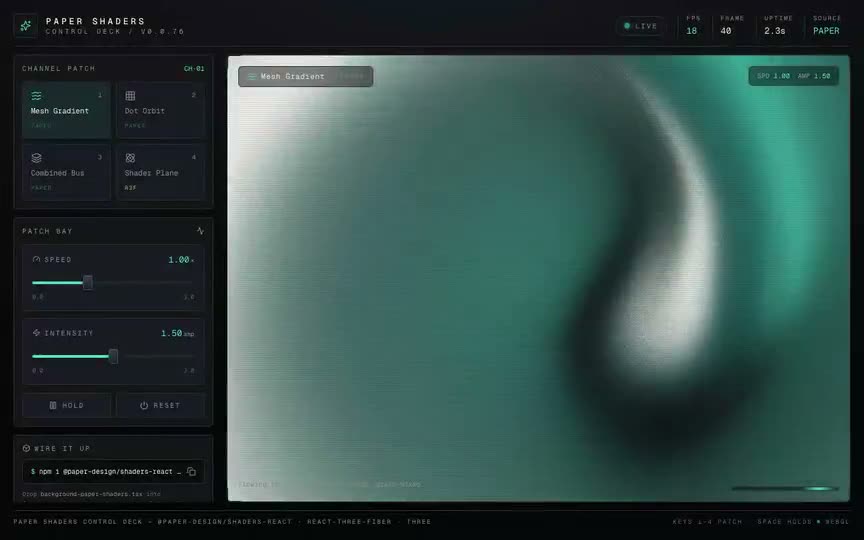Click the SPEED slider handle

[88, 283]
